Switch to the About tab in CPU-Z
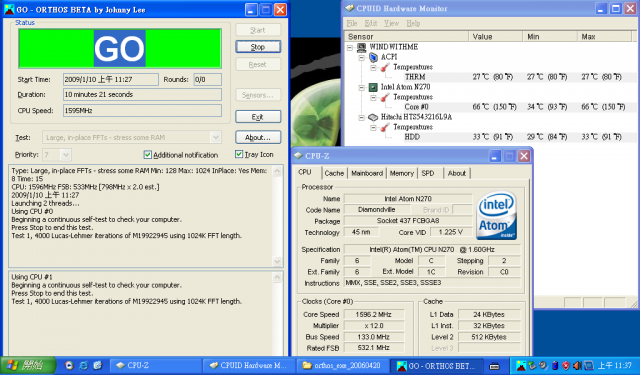640x375 pixels. (457, 173)
